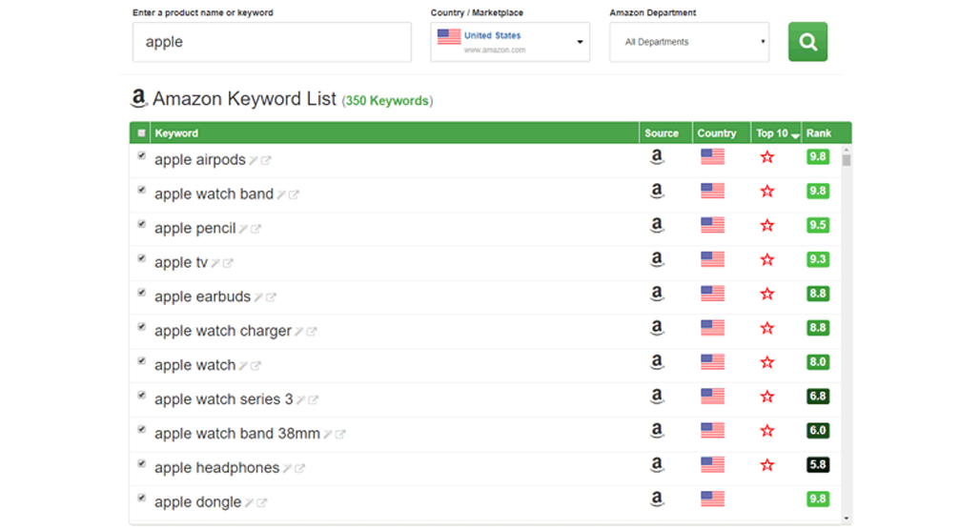Sort by the Top 10 column header

click(772, 133)
